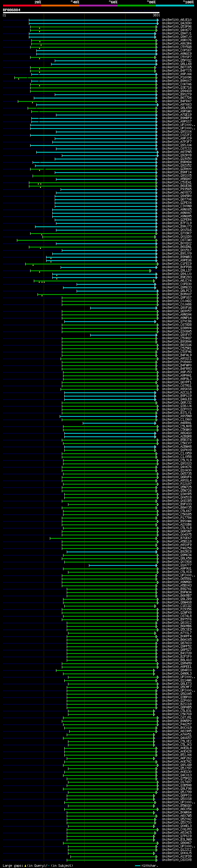
Task: Click the UniRef100_C5Y5Q8 label
Action: (176, 47)
